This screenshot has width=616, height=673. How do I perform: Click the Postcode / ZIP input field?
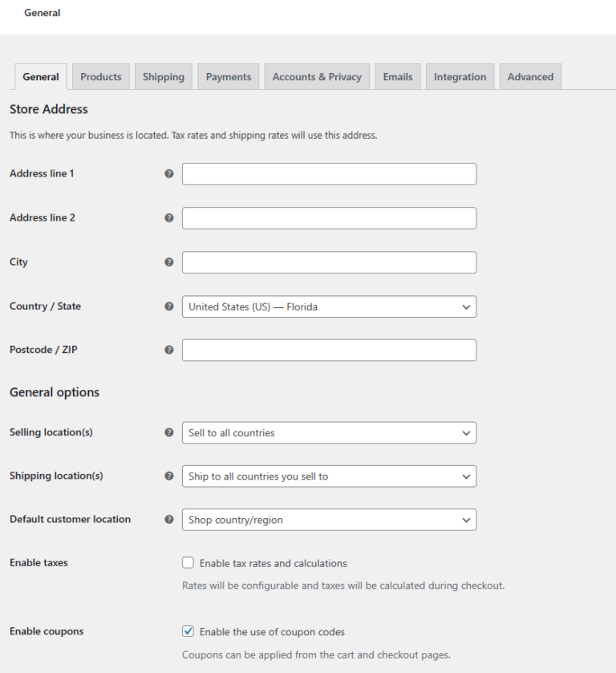(329, 350)
